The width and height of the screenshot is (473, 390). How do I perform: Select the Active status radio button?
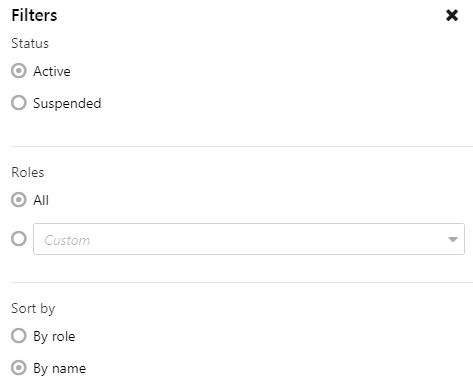click(x=19, y=71)
